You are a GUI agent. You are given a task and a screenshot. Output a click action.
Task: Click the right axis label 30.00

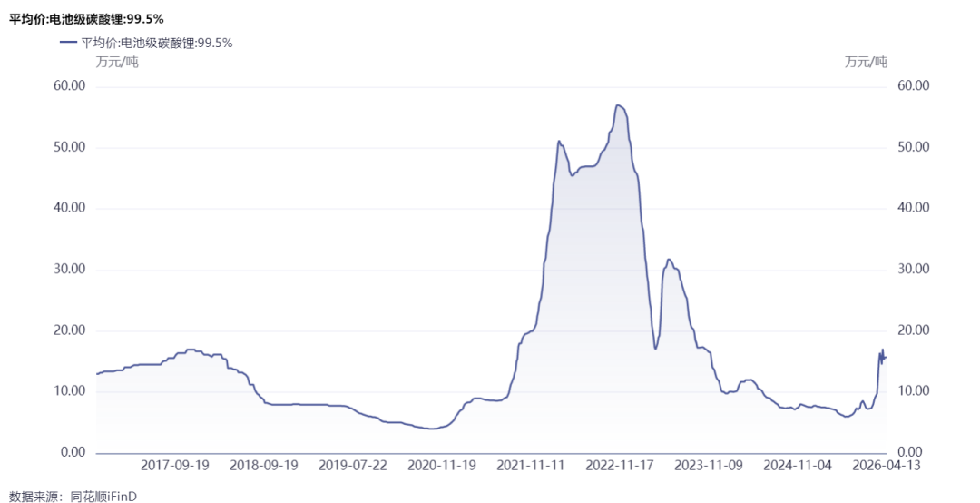click(x=914, y=269)
